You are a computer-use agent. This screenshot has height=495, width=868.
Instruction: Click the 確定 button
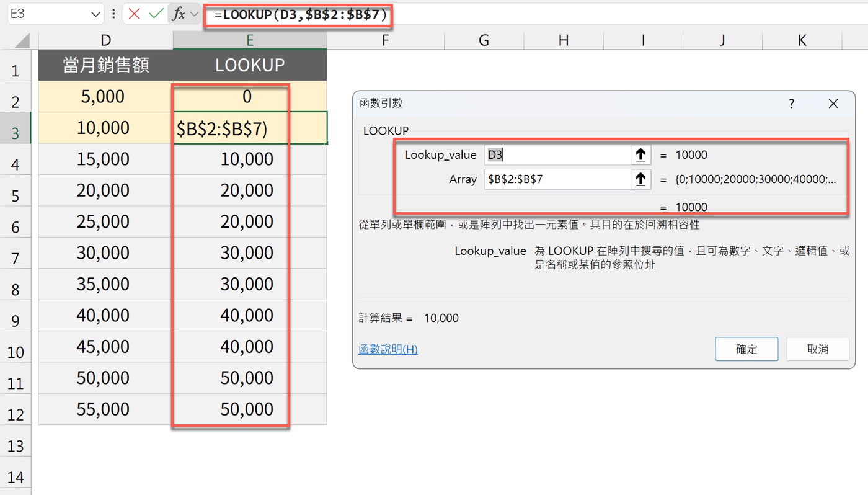click(746, 349)
